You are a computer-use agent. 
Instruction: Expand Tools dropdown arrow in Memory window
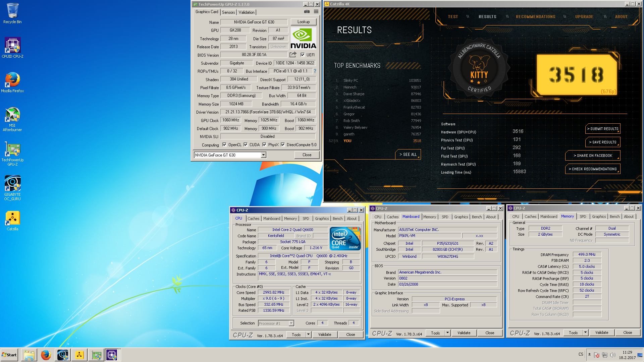(585, 333)
